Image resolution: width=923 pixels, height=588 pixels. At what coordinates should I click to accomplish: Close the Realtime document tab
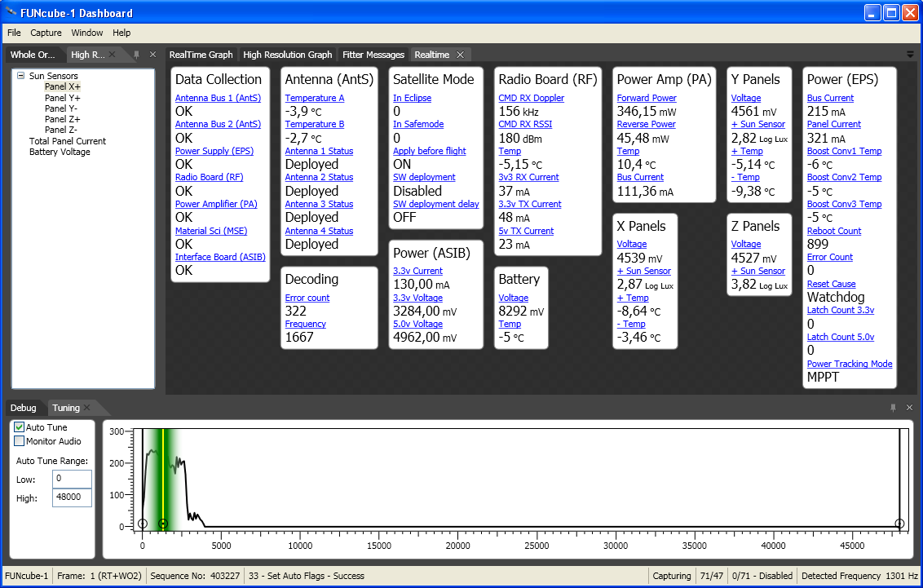(x=460, y=55)
